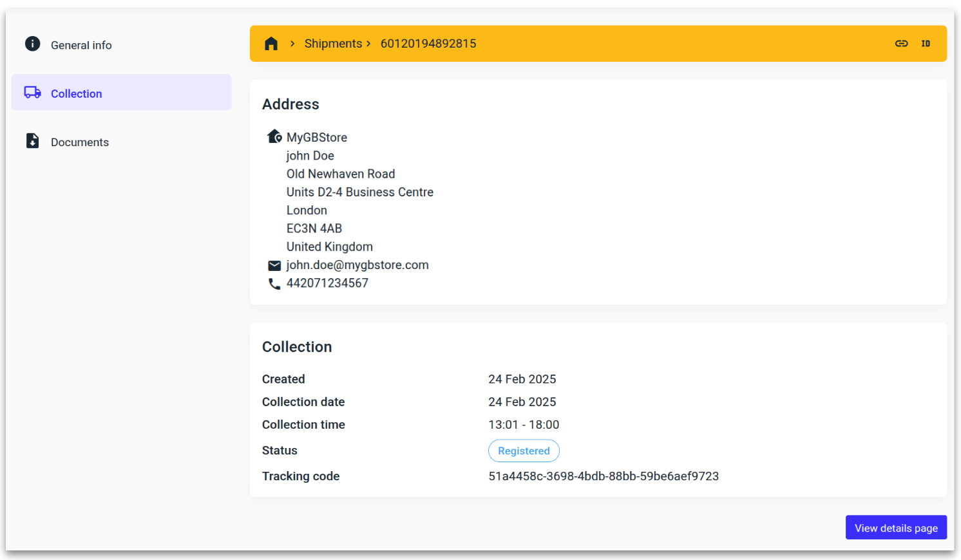Click the email john.doe@mygbstore.com
The image size is (961, 560).
[x=357, y=265]
